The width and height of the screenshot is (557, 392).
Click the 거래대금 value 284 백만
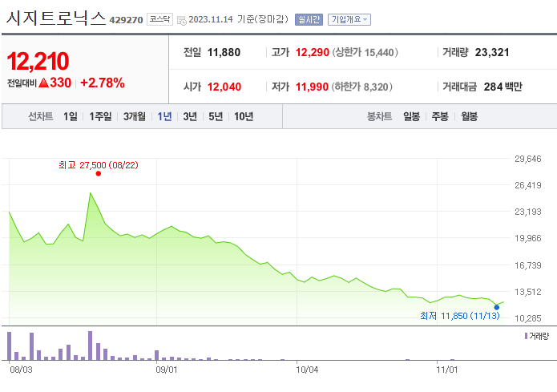[x=503, y=87]
